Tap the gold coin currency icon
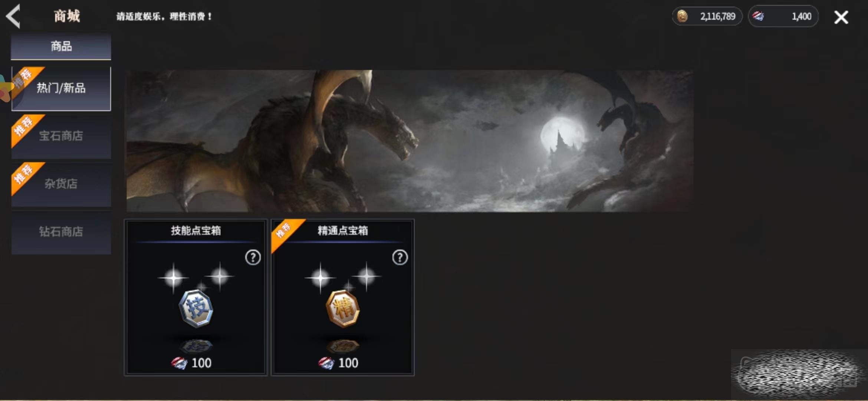Screen dimensions: 868x401 click(x=683, y=16)
